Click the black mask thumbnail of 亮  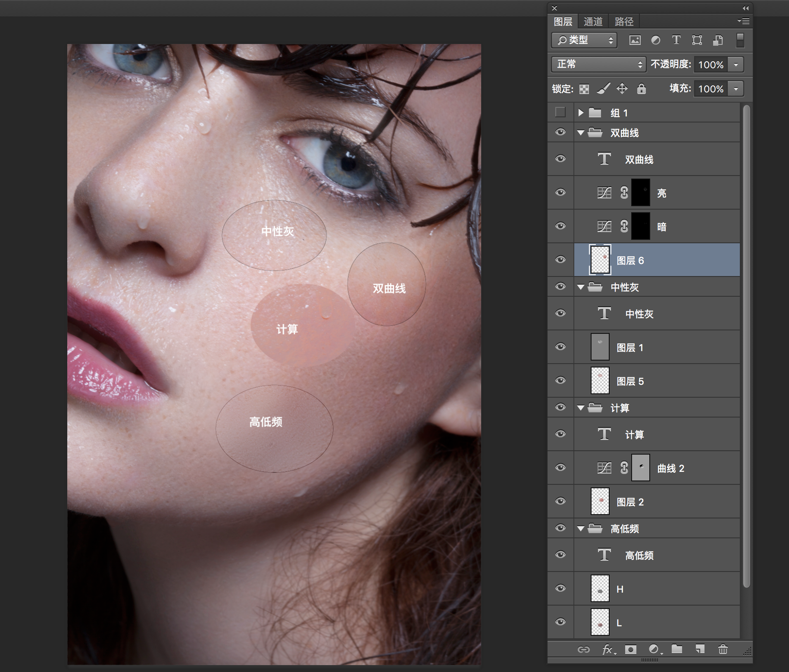641,192
